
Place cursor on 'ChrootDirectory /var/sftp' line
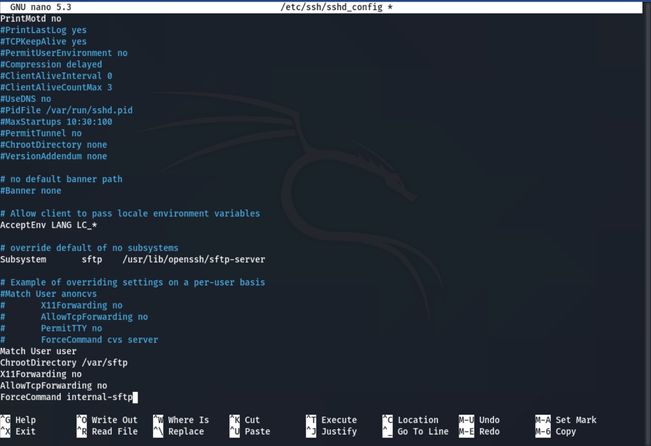(64, 363)
